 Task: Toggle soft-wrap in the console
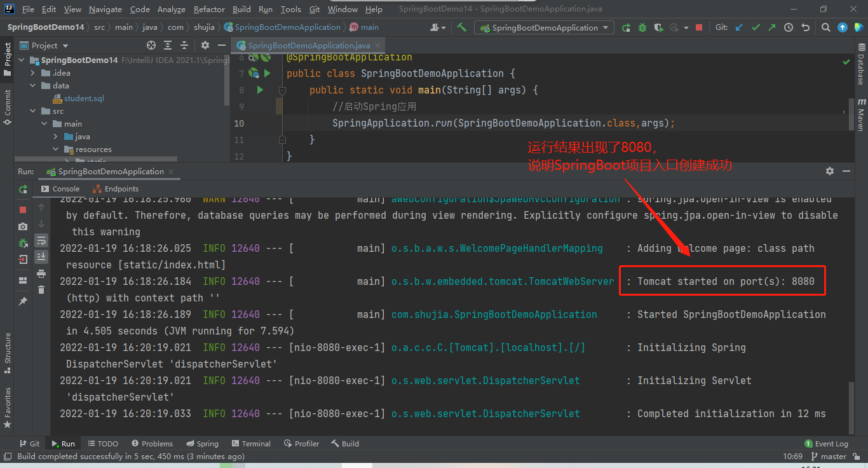point(41,240)
